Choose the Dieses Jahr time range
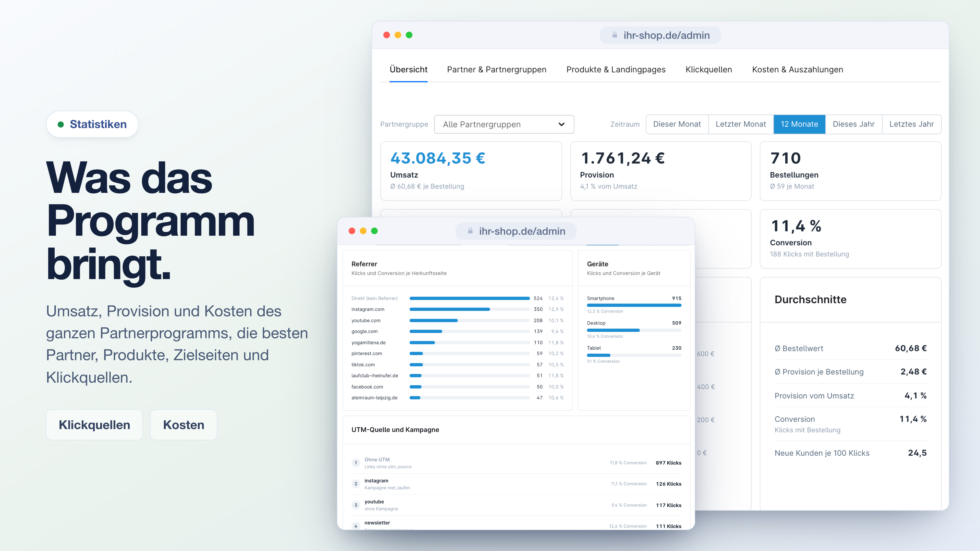Viewport: 980px width, 551px height. (x=853, y=124)
